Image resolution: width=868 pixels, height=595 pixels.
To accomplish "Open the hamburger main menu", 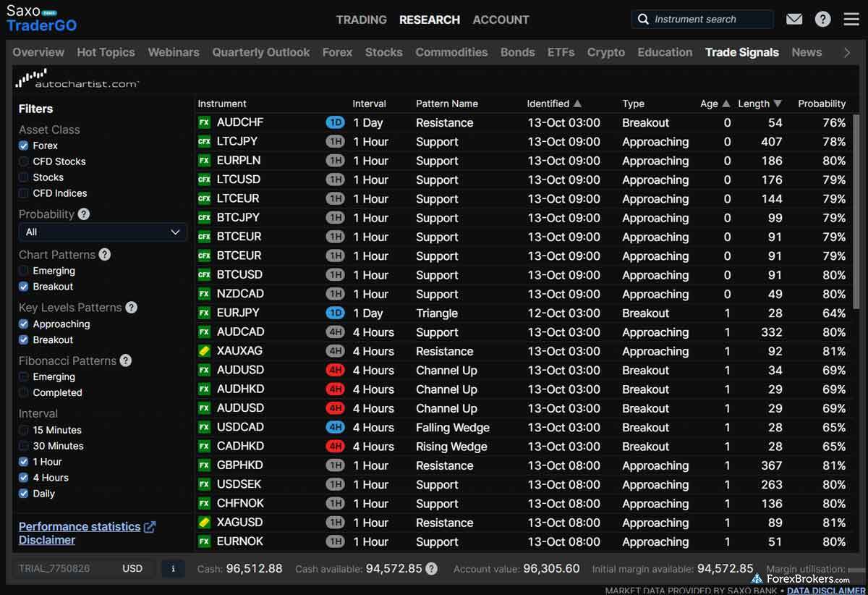I will coord(851,20).
